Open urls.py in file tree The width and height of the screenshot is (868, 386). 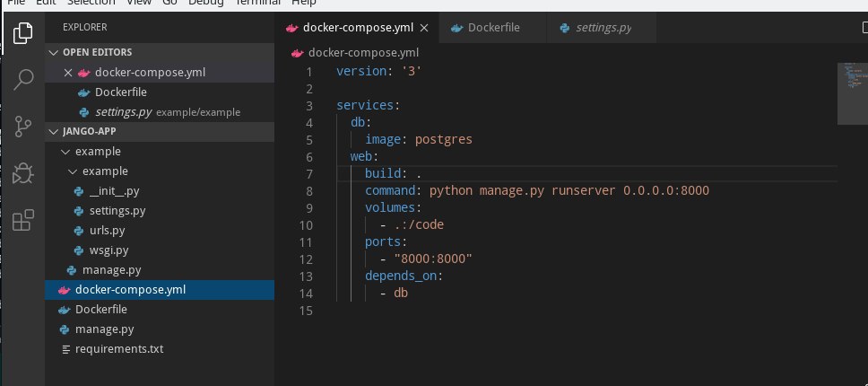click(x=160, y=231)
